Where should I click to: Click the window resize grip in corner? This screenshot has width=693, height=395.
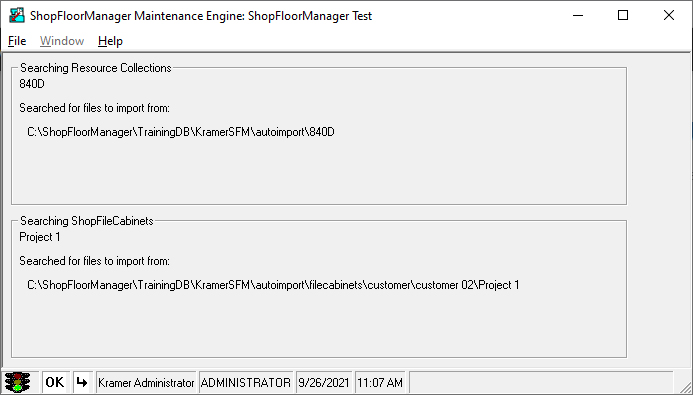[x=685, y=385]
